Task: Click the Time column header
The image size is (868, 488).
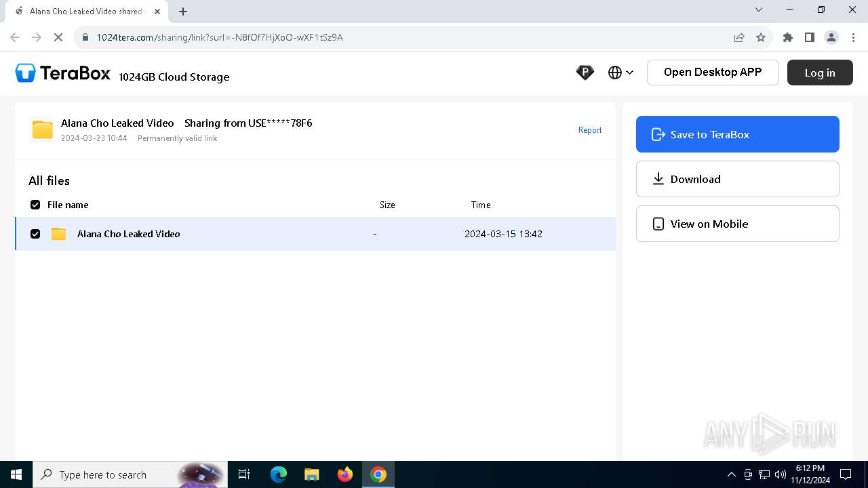Action: pyautogui.click(x=481, y=205)
